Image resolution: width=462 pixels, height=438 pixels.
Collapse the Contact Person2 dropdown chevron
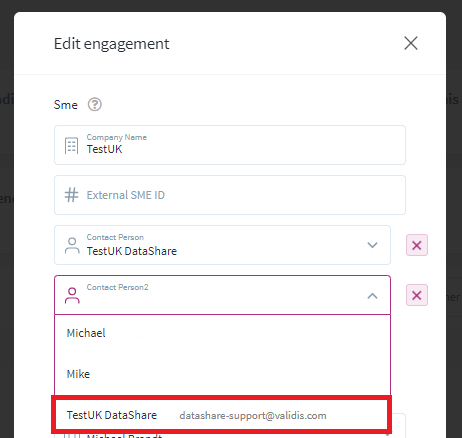(x=372, y=296)
